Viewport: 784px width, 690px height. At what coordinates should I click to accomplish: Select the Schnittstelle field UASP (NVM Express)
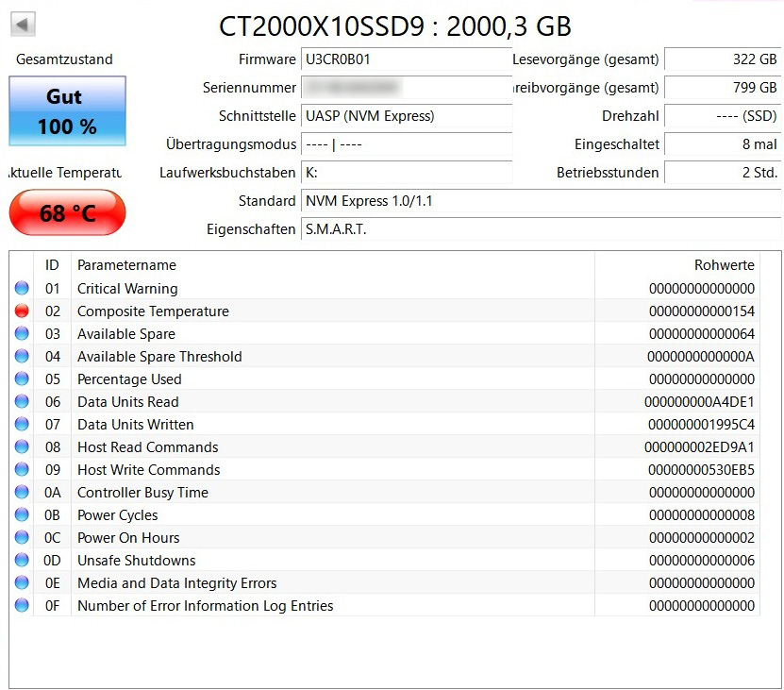[x=406, y=116]
